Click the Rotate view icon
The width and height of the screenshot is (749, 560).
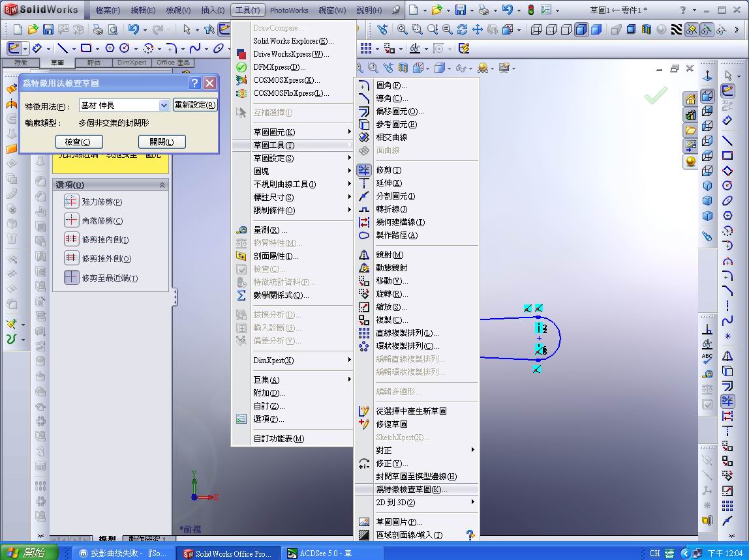(x=462, y=29)
